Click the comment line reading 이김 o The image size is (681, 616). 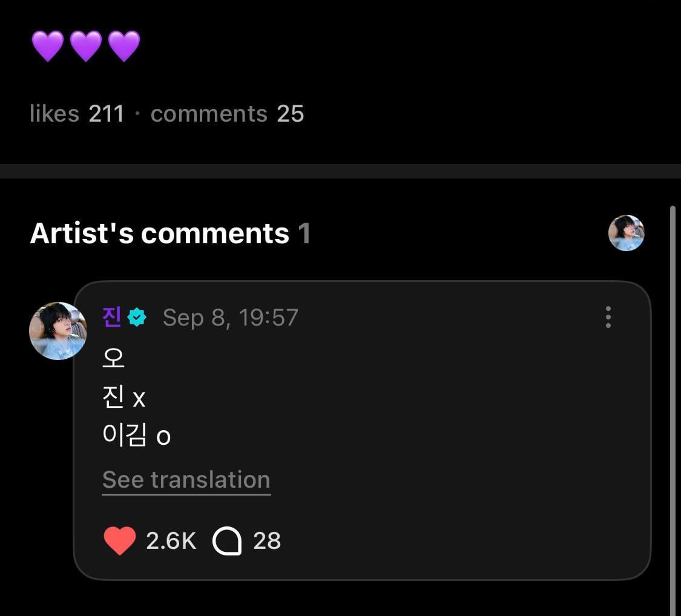coord(136,436)
